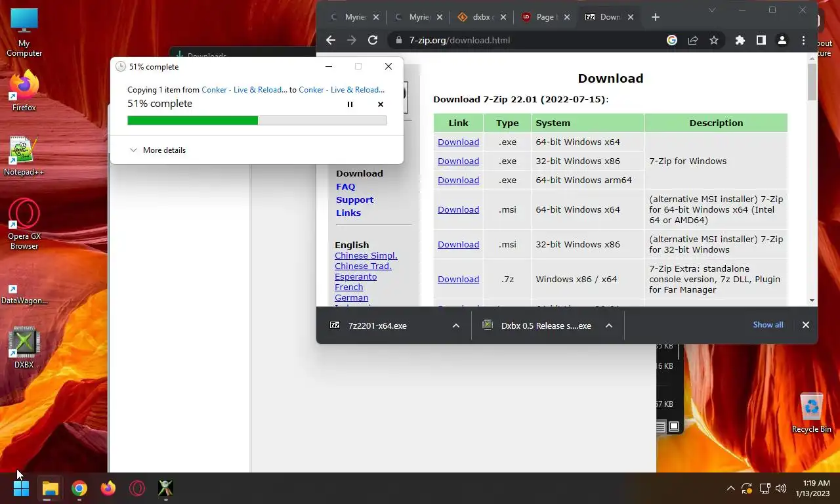This screenshot has height=504, width=840.
Task: Launch the DXBX desktop shortcut
Action: click(24, 347)
